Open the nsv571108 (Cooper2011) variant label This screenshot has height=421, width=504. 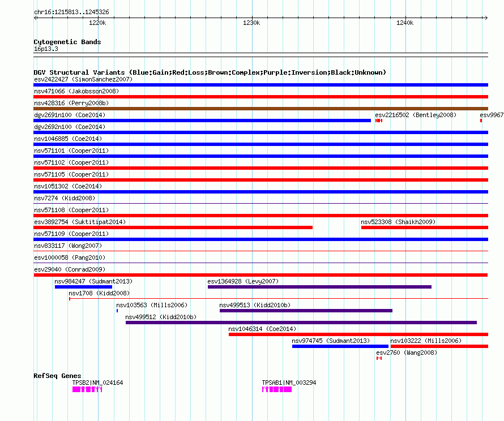(x=71, y=210)
